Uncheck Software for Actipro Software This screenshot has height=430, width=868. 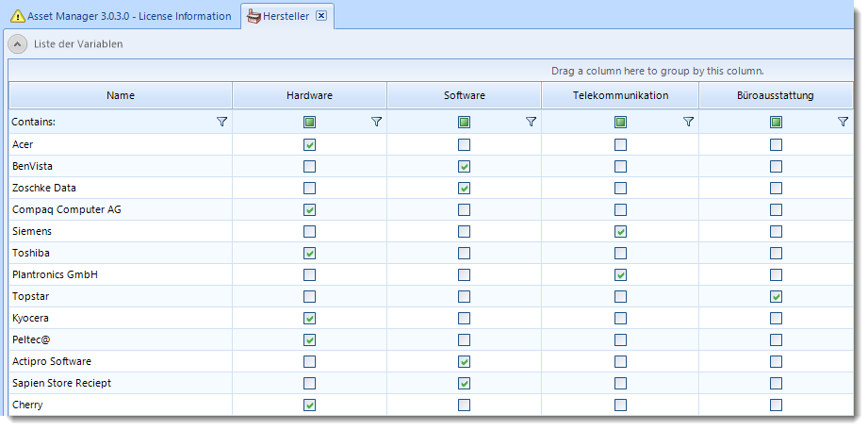click(464, 361)
